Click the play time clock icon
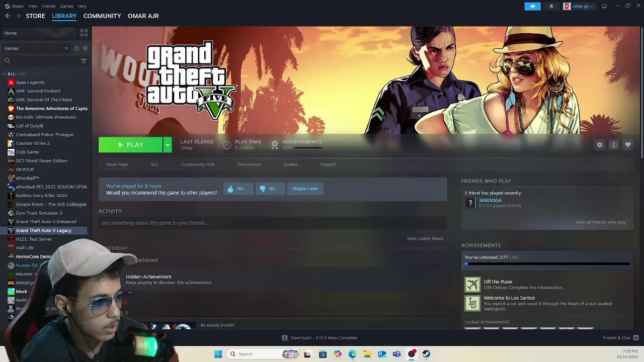644x362 pixels. 227,145
